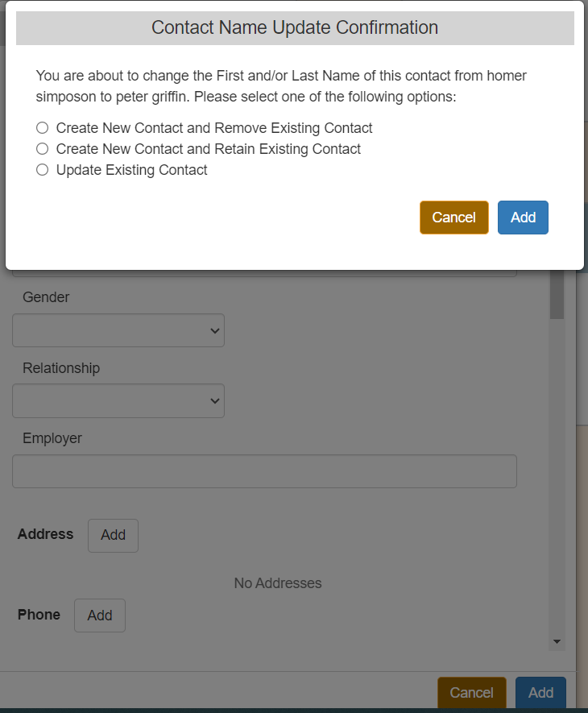This screenshot has width=588, height=713.
Task: Click the scrollbar down arrow
Action: [557, 642]
